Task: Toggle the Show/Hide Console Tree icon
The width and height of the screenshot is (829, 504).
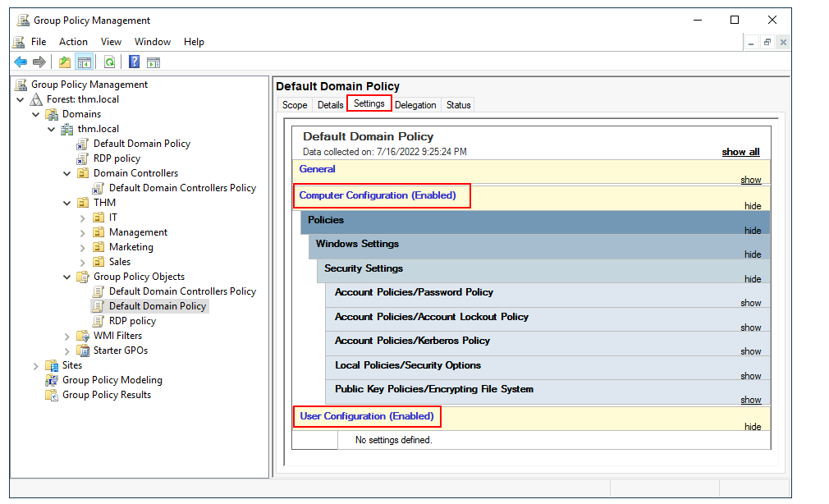Action: pyautogui.click(x=85, y=62)
